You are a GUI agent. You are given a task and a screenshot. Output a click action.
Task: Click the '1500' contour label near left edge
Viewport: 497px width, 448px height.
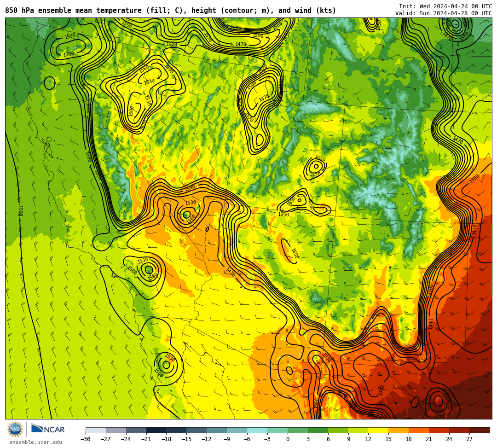pyautogui.click(x=20, y=211)
